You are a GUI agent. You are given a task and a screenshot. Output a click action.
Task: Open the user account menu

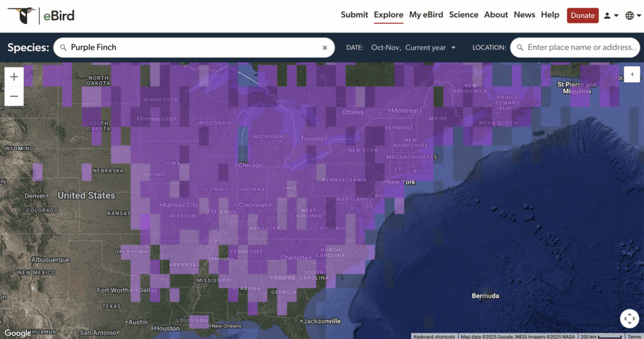pyautogui.click(x=611, y=16)
